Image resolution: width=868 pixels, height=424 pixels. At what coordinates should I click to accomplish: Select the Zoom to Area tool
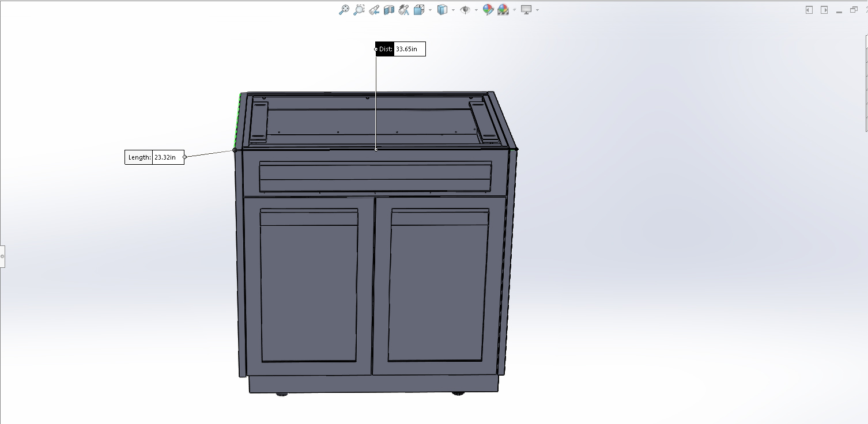(x=358, y=10)
